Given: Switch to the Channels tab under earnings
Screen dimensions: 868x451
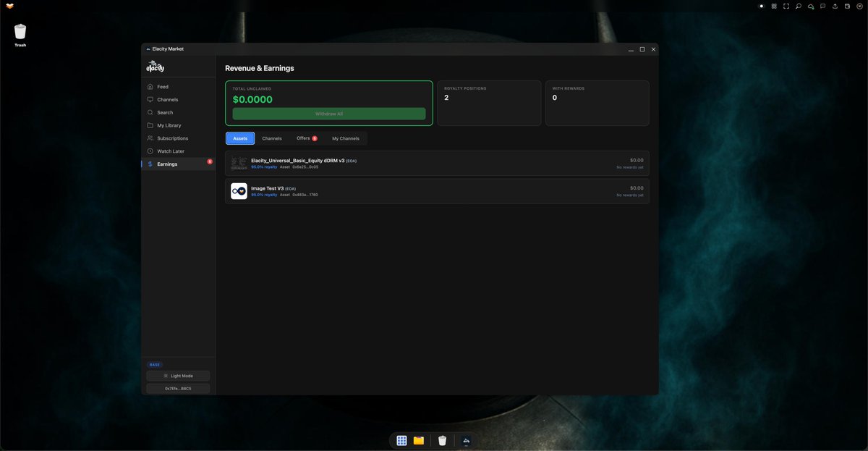Looking at the screenshot, I should pos(272,138).
